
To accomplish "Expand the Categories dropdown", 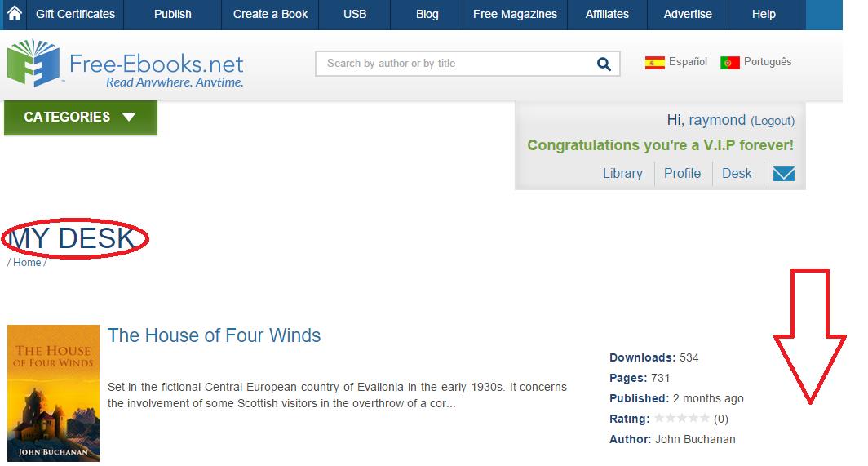I will click(80, 118).
